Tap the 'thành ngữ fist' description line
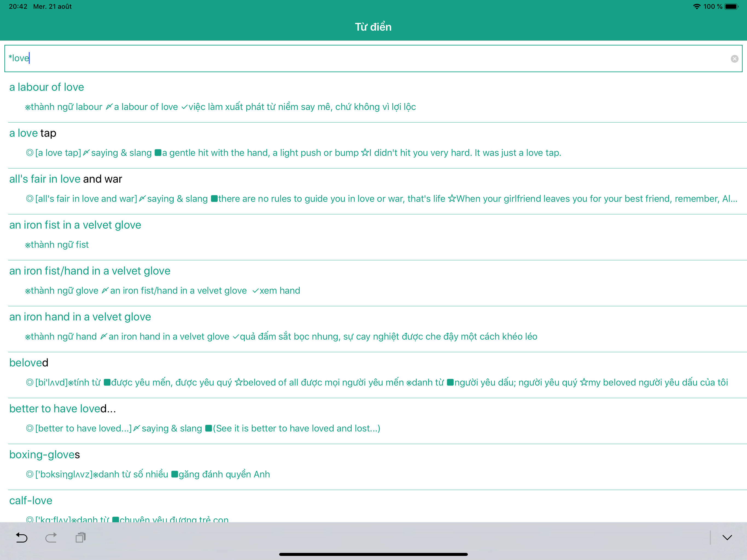The width and height of the screenshot is (747, 560). [57, 244]
